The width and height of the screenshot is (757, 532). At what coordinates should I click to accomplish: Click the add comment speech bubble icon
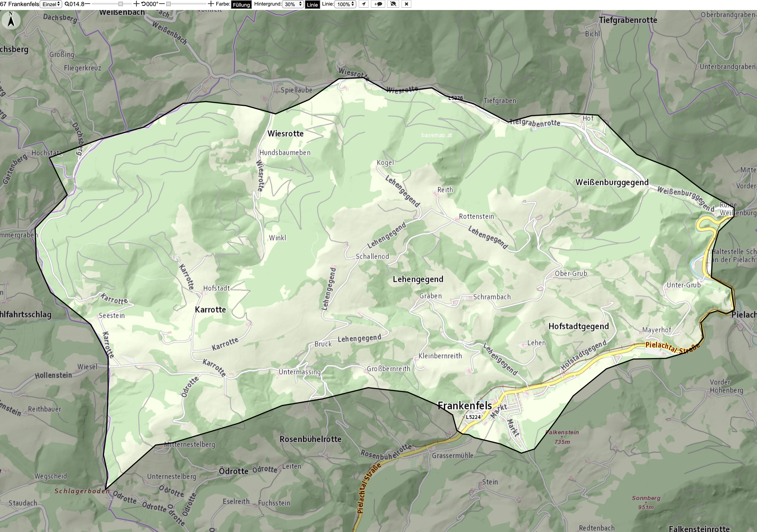378,4
